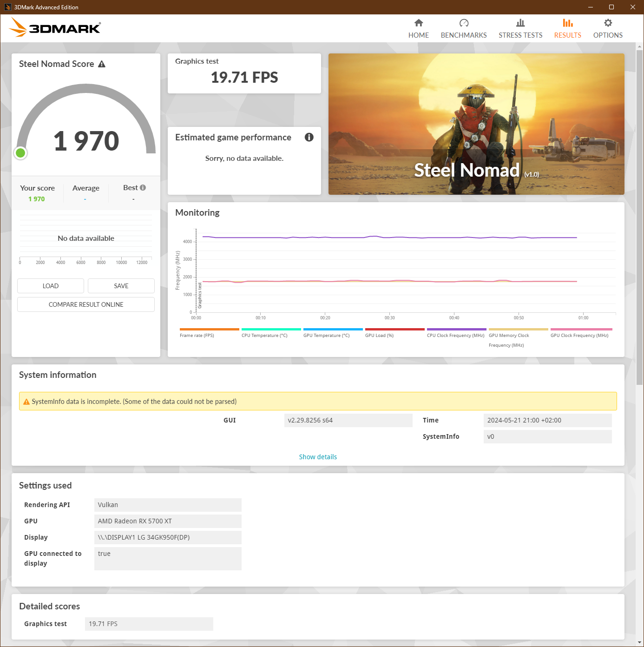Click info icon on Estimated game performance
644x647 pixels.
[309, 137]
